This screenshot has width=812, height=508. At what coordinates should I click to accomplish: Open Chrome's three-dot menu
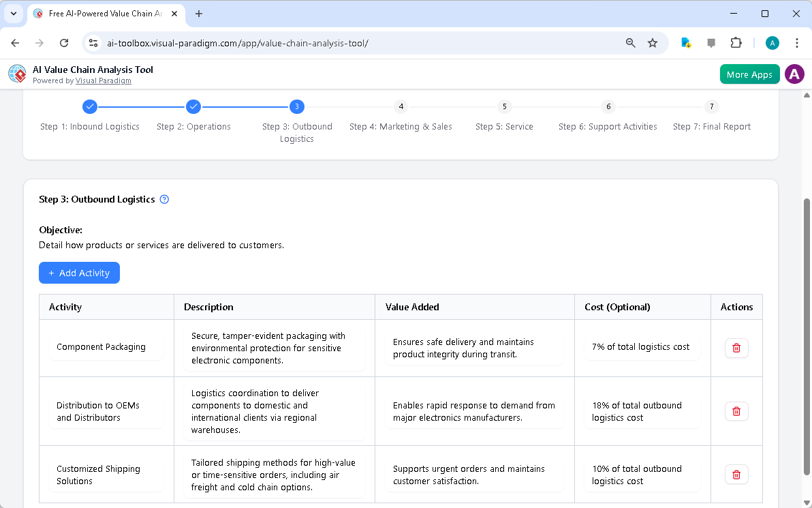pos(797,42)
